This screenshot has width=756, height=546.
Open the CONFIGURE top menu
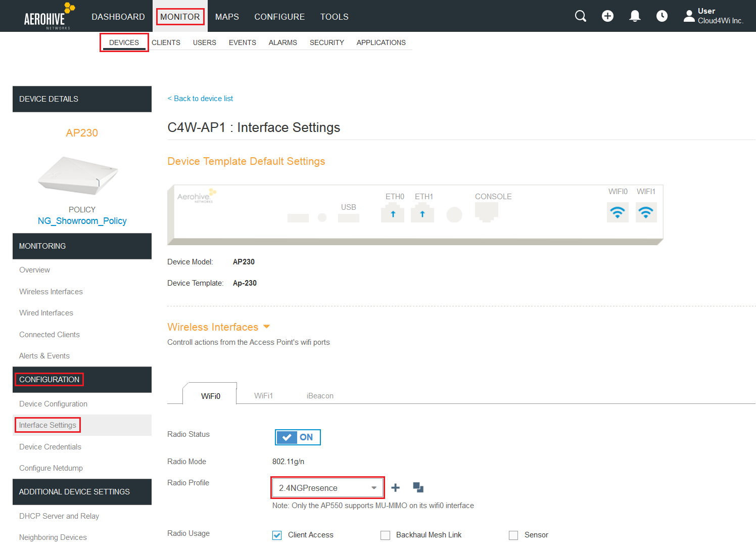(279, 17)
